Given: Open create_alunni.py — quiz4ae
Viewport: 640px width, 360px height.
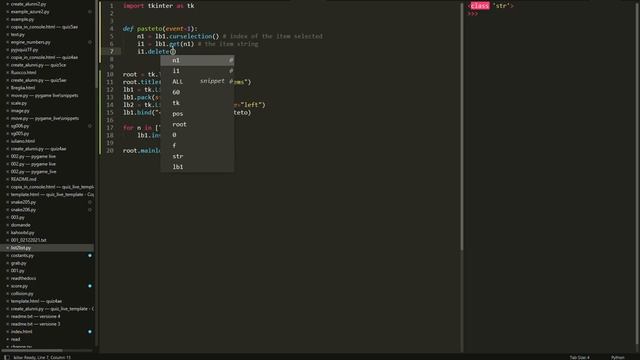Looking at the screenshot, I should coord(38,149).
